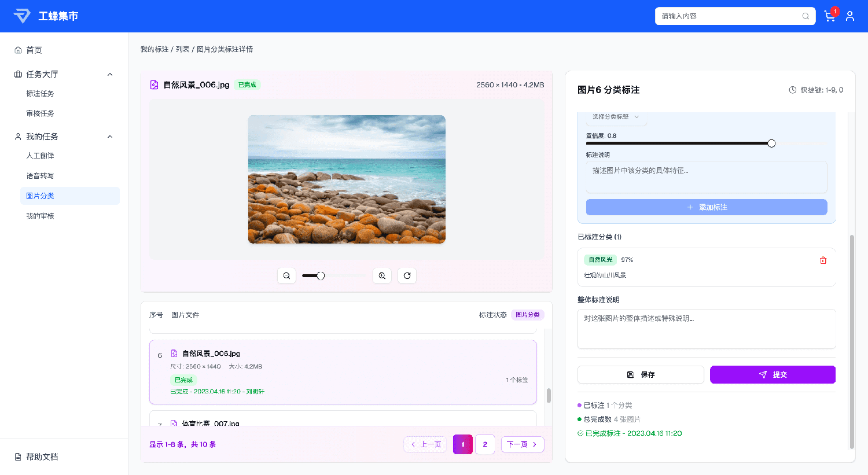The width and height of the screenshot is (868, 475).
Task: Click the search magnifier icon in search bar
Action: point(806,16)
